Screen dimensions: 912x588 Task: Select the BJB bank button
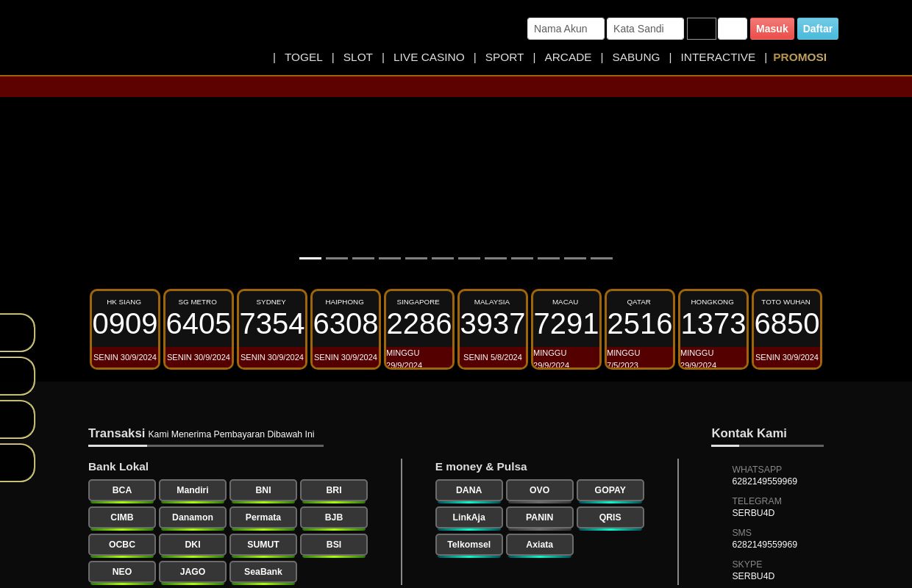pos(334,517)
